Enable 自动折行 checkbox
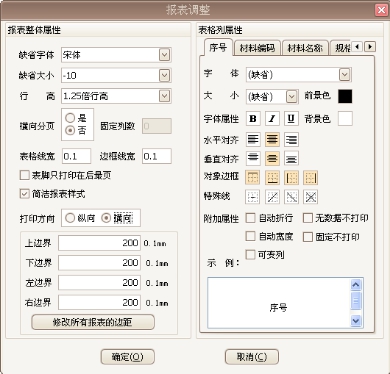The height and width of the screenshot is (374, 390). pyautogui.click(x=250, y=218)
